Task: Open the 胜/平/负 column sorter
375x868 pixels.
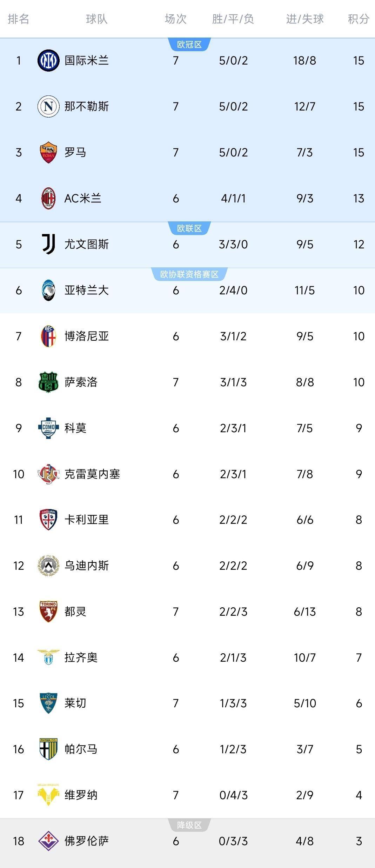Action: pos(233,20)
